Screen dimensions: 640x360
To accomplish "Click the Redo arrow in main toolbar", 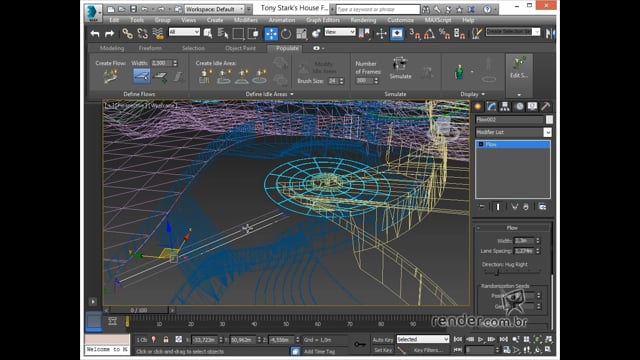I will point(109,34).
